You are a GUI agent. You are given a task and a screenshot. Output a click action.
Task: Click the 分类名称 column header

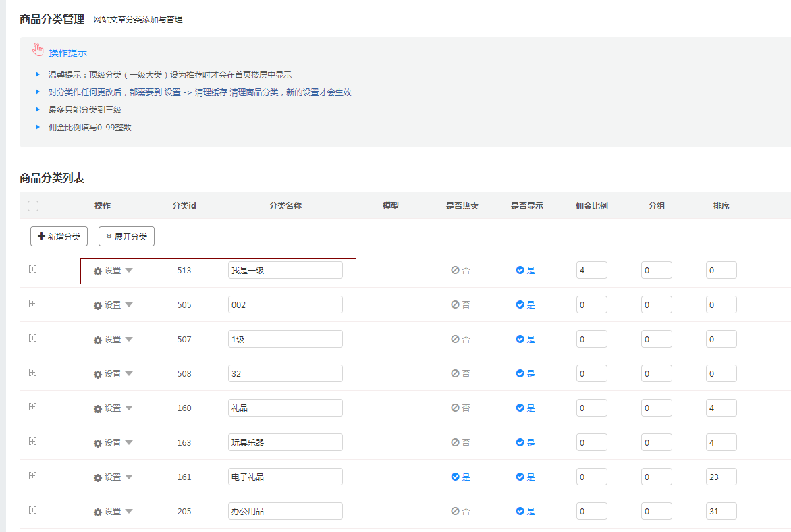(x=285, y=206)
